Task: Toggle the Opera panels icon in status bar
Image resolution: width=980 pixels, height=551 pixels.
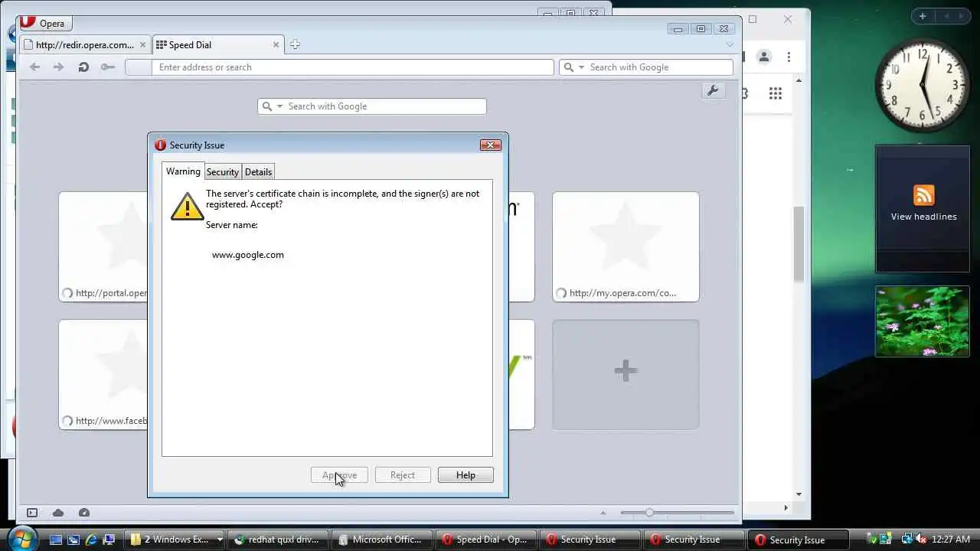Action: pyautogui.click(x=32, y=513)
